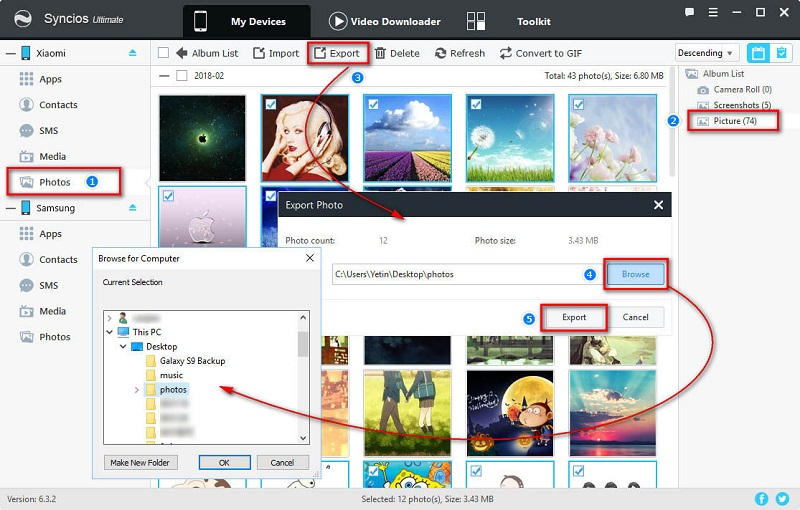The width and height of the screenshot is (800, 510).
Task: Click Make New Folder button
Action: pos(140,463)
